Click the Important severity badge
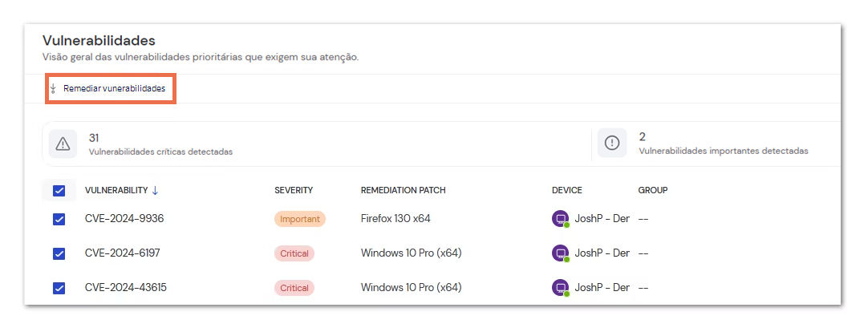 [x=300, y=219]
